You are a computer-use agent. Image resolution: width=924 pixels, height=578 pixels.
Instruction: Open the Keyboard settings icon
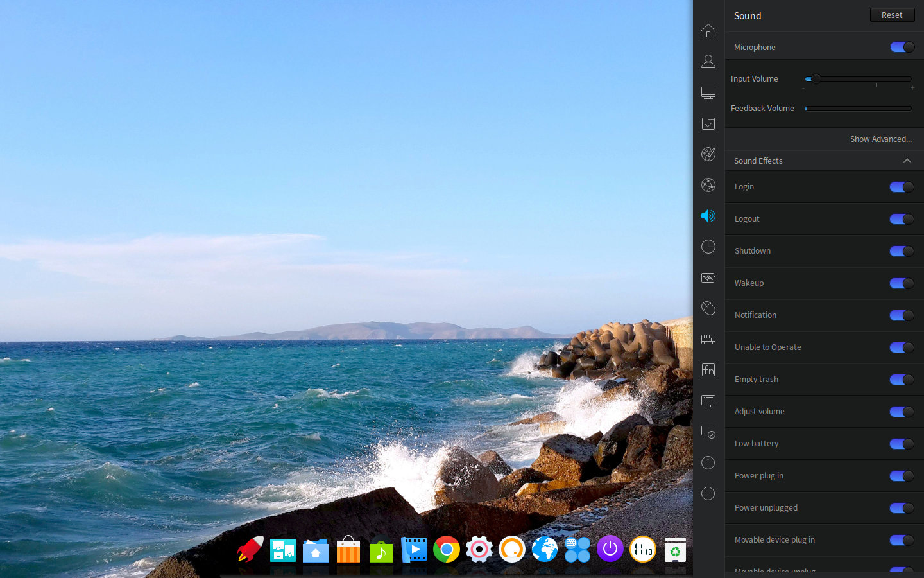click(708, 339)
